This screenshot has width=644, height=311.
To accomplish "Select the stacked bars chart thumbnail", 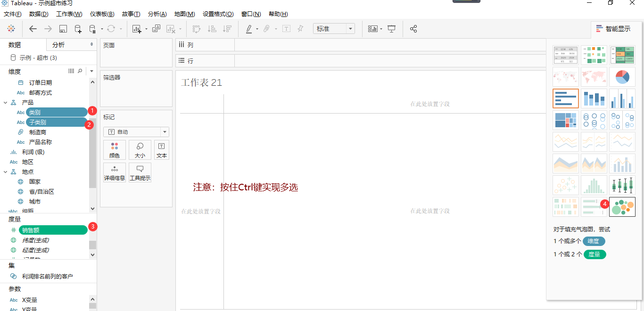I will pos(594,98).
